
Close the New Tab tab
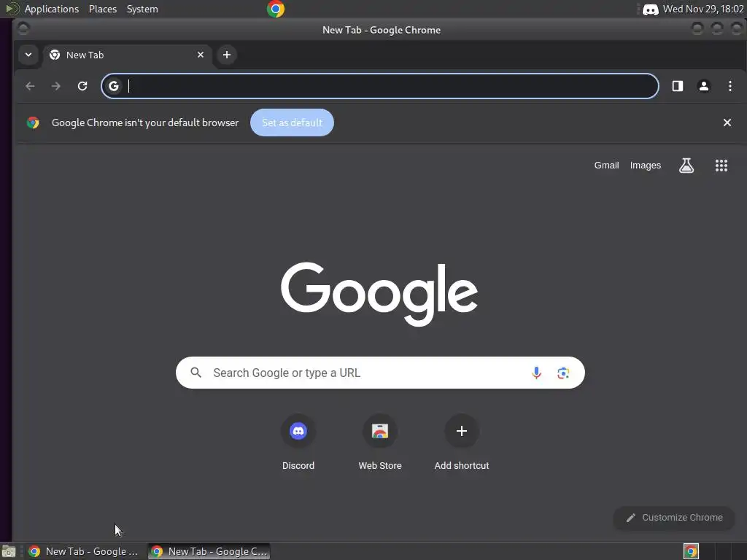(x=201, y=55)
